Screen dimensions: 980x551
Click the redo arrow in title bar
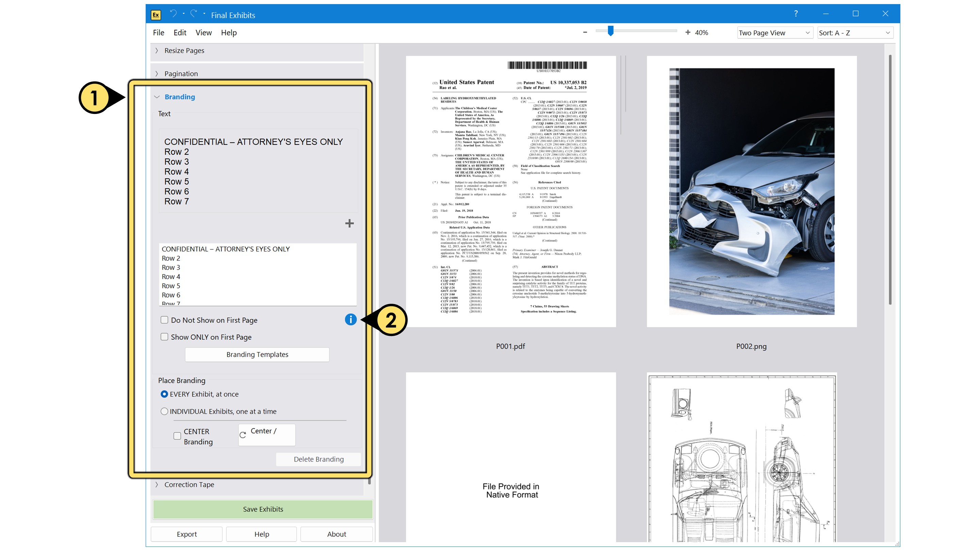pos(194,14)
